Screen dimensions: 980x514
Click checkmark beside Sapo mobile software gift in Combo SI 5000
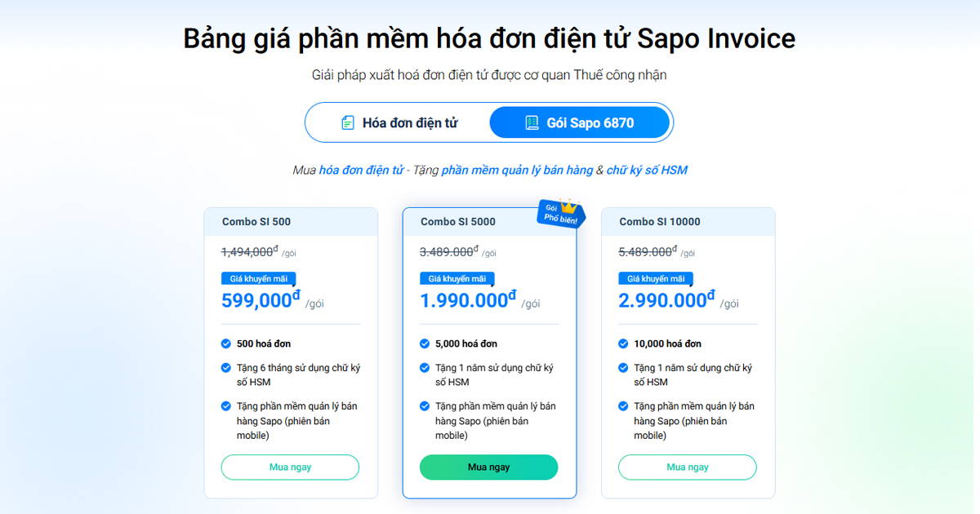click(x=426, y=406)
